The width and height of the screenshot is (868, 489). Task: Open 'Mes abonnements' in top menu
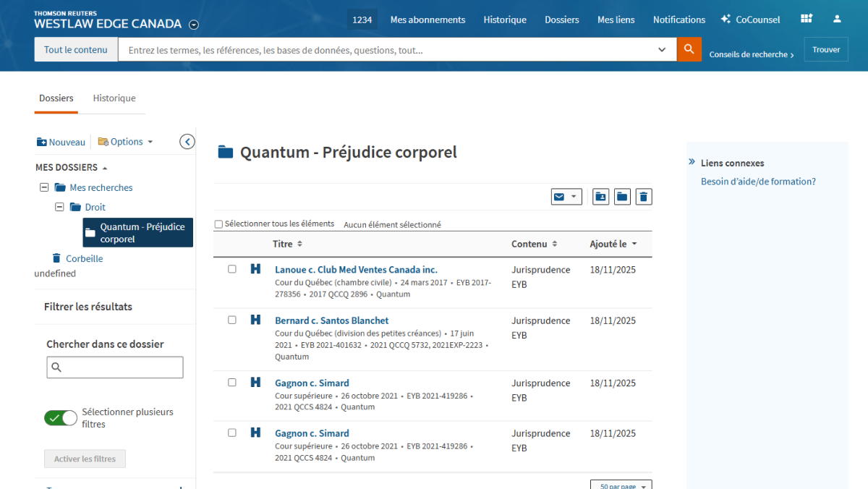[427, 20]
